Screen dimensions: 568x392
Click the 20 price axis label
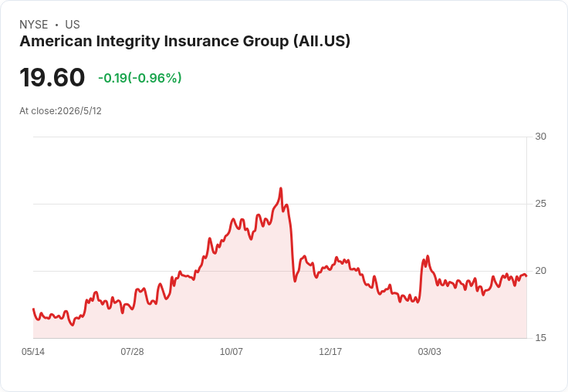540,271
